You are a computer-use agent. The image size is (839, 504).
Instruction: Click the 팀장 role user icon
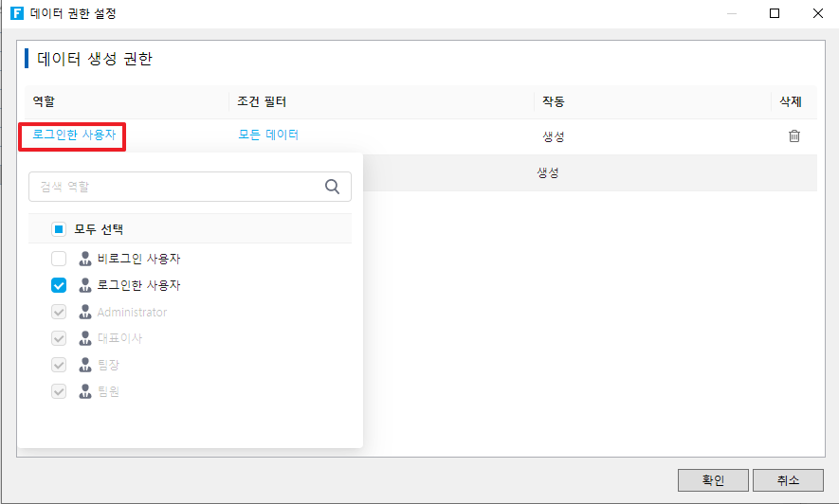pyautogui.click(x=85, y=365)
